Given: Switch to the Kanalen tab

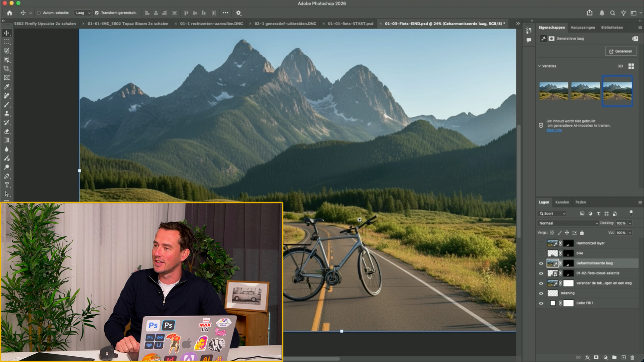Looking at the screenshot, I should 562,202.
